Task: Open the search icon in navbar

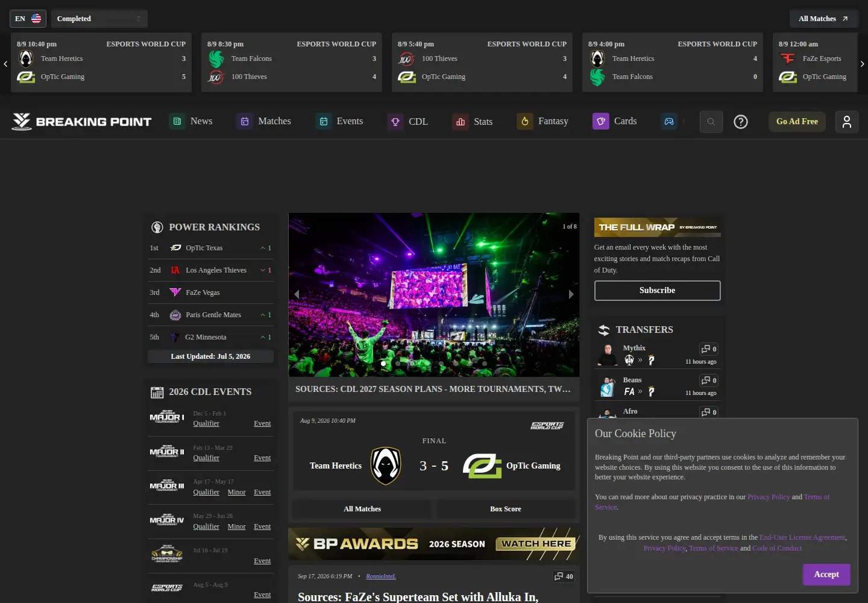Action: 711,122
